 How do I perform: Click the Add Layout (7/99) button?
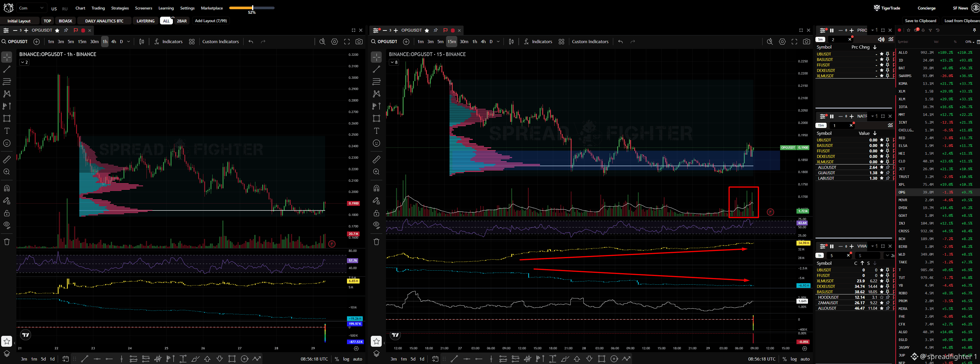[211, 21]
